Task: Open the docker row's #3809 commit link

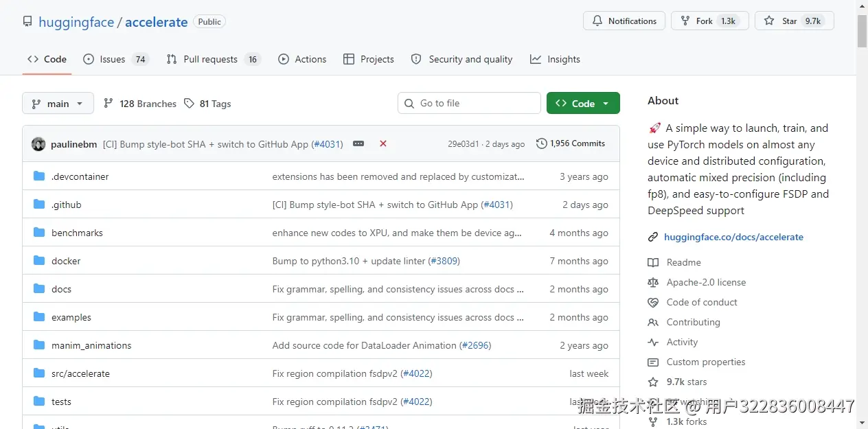Action: (x=444, y=261)
